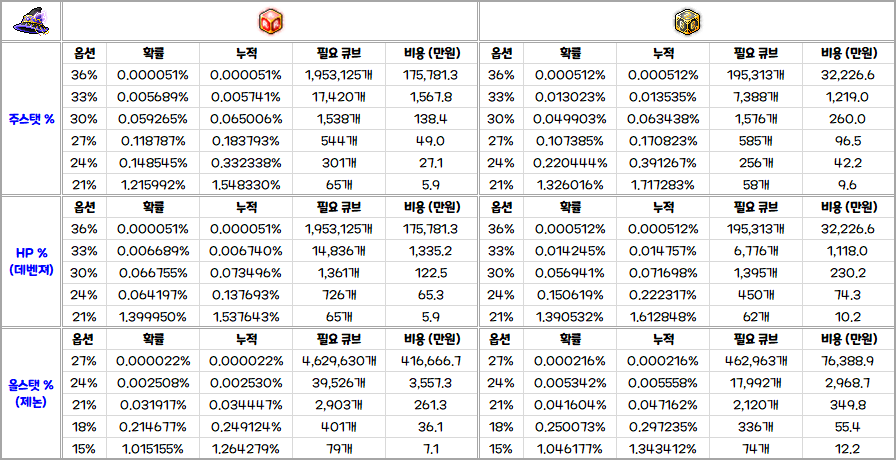Click the cost value 416,666.7
Image resolution: width=896 pixels, height=460 pixels.
(431, 361)
